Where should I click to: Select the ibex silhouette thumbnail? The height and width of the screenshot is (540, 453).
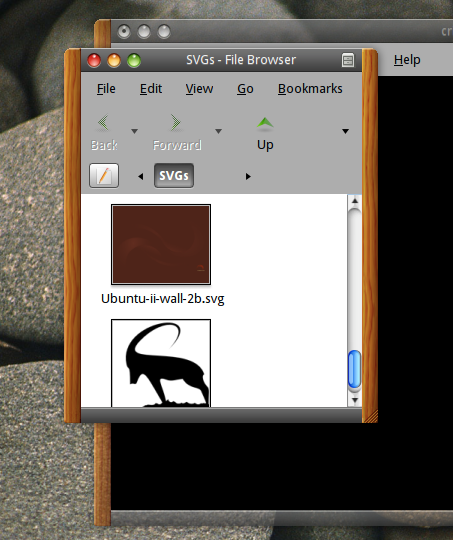161,363
